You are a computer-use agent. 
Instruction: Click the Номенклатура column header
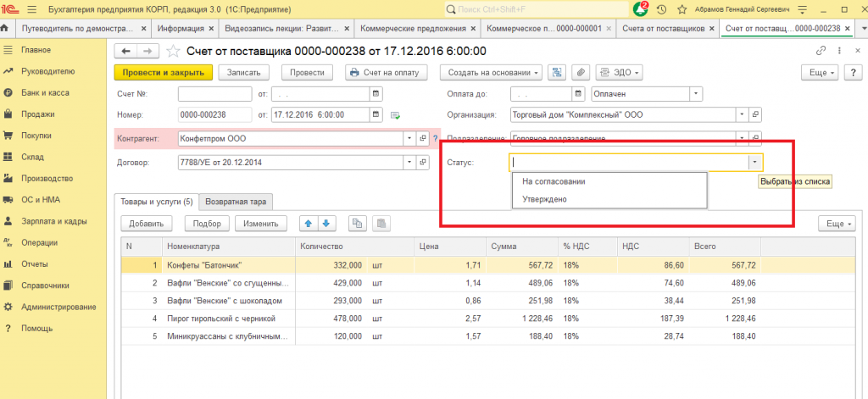click(229, 247)
